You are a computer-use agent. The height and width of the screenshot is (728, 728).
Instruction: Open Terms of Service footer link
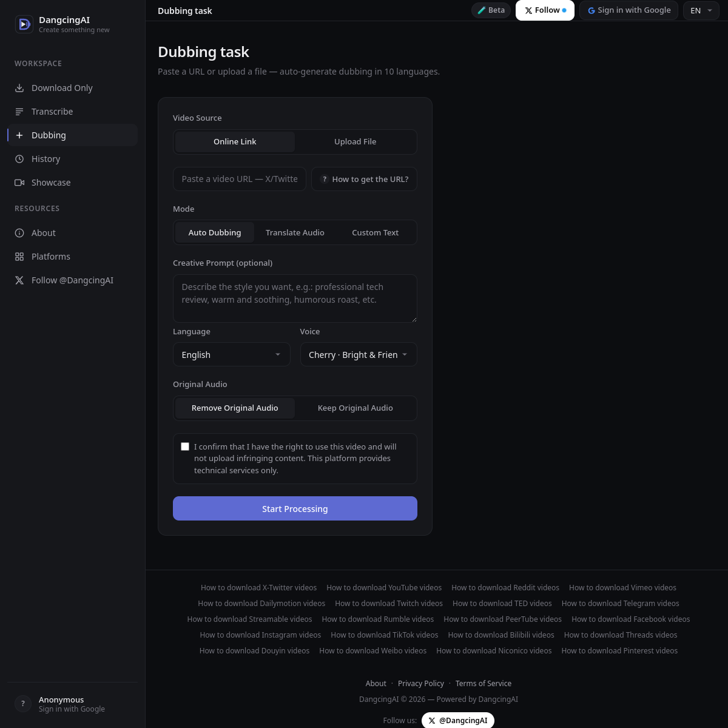484,683
